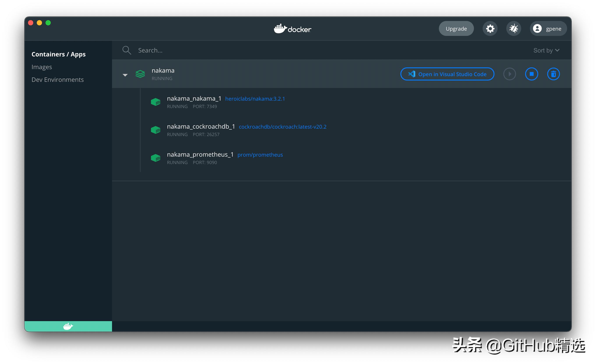The height and width of the screenshot is (364, 596).
Task: Click the start play button for nakama
Action: [x=509, y=74]
